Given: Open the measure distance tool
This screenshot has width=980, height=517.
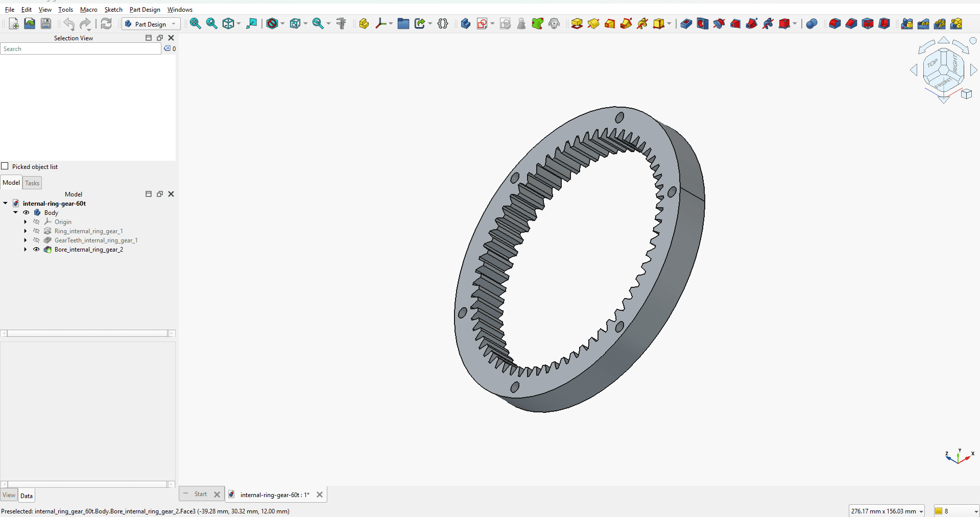Looking at the screenshot, I should (x=342, y=23).
